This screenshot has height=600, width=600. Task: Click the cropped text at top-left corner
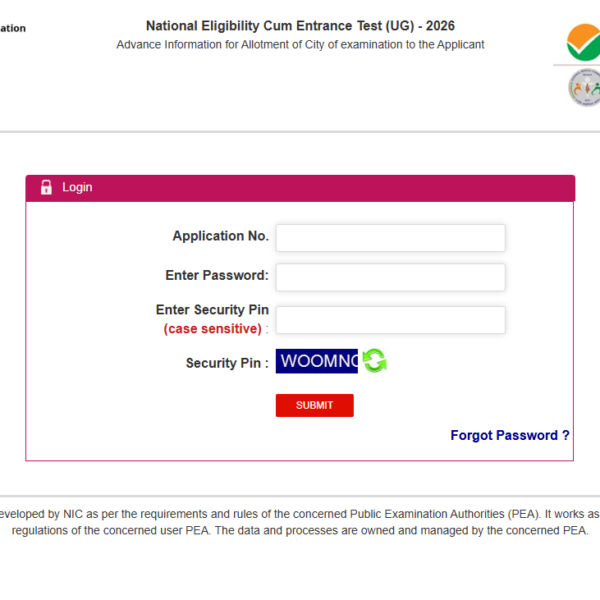[13, 29]
